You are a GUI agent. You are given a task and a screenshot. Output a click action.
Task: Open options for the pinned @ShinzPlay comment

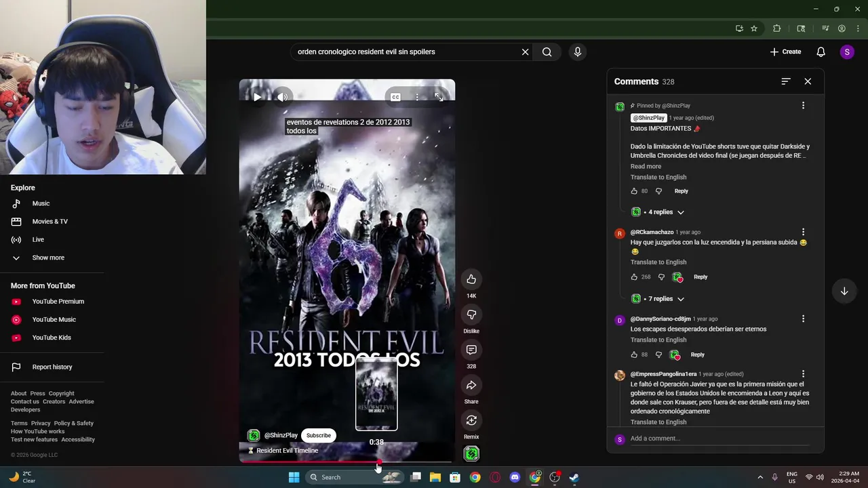tap(803, 106)
